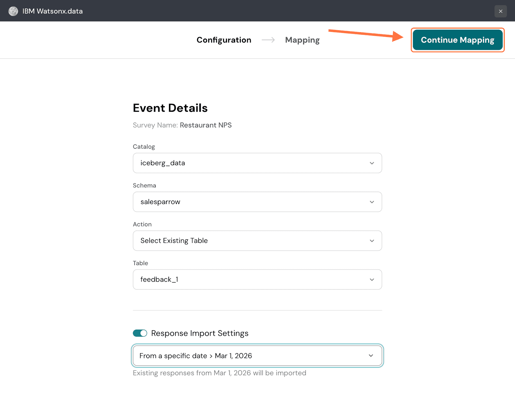
Task: Open the From a specific date dropdown
Action: tap(251, 356)
